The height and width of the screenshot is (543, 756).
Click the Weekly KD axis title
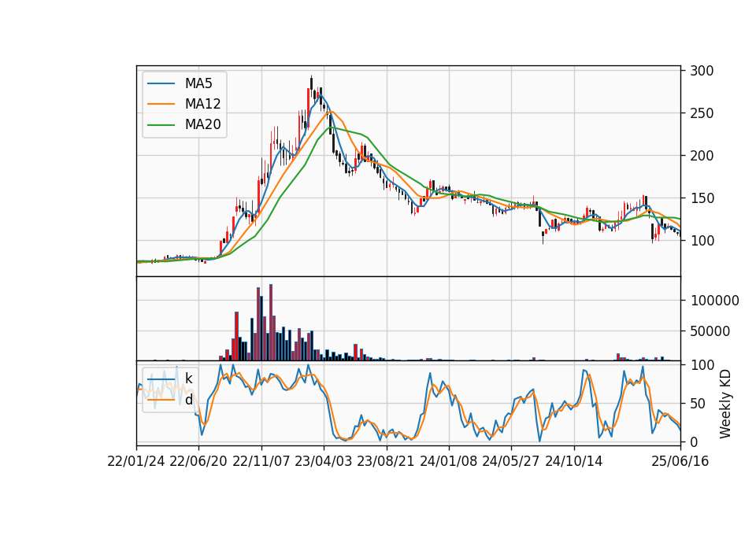[x=724, y=404]
